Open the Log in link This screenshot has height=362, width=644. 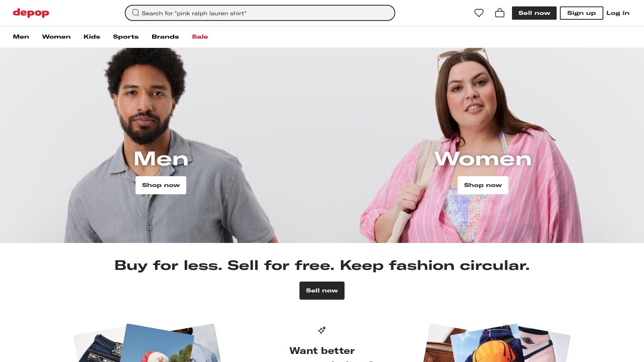click(x=618, y=13)
